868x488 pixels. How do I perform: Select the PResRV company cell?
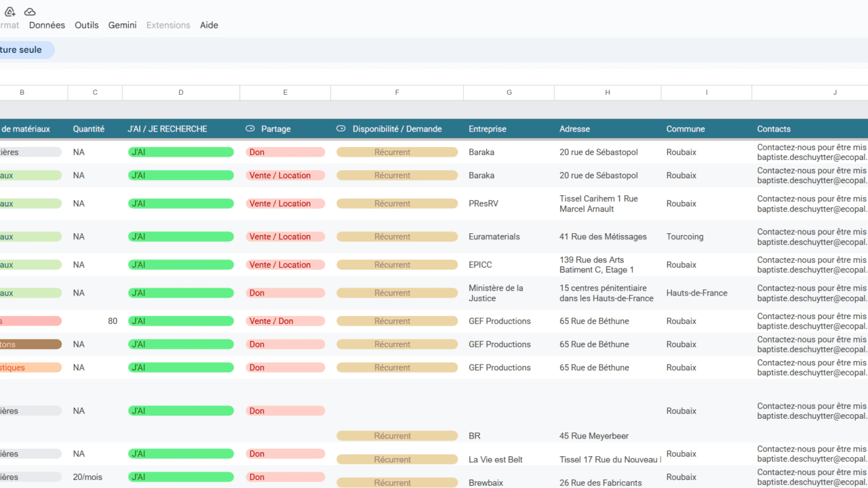click(x=509, y=203)
